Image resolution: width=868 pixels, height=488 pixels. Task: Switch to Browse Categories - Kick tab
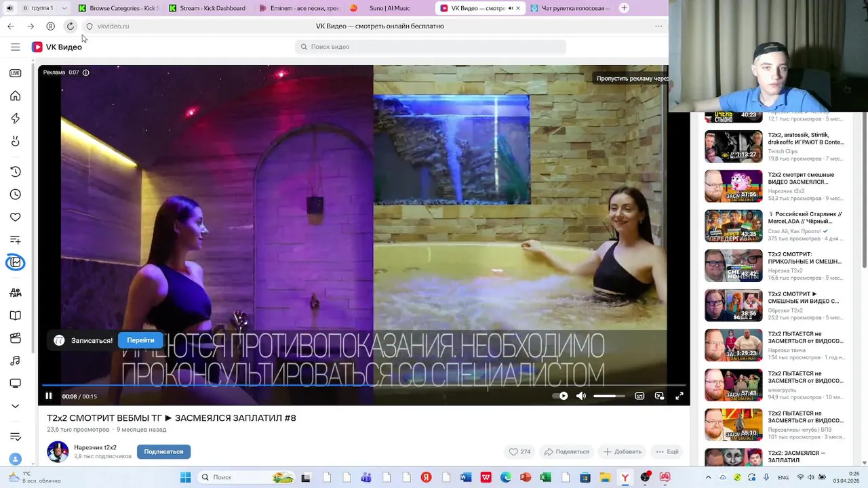click(x=118, y=8)
